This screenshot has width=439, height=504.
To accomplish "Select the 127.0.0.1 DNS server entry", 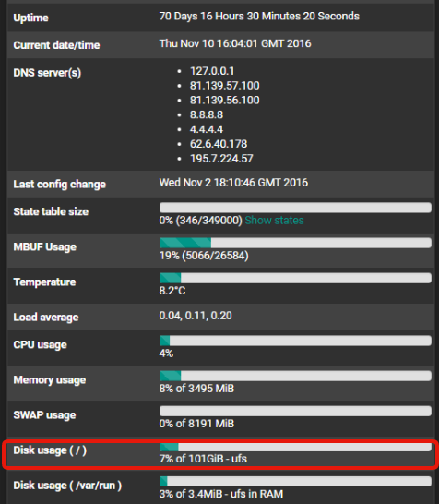I will (x=212, y=71).
